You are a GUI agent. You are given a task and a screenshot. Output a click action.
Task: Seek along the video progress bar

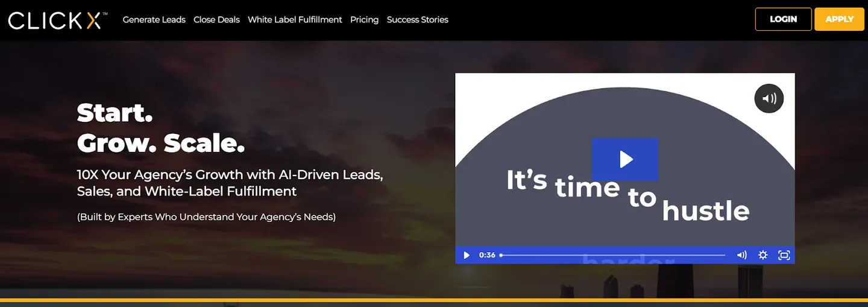tap(612, 255)
